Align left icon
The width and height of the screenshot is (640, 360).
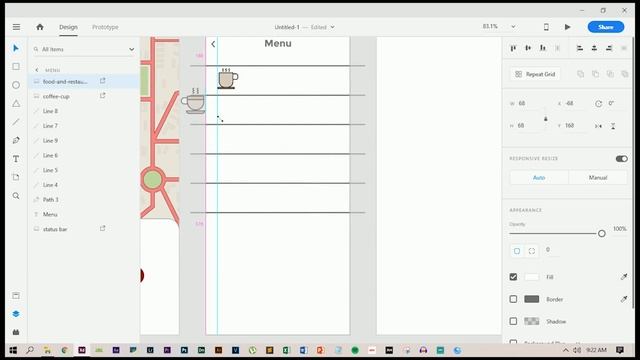pos(580,48)
